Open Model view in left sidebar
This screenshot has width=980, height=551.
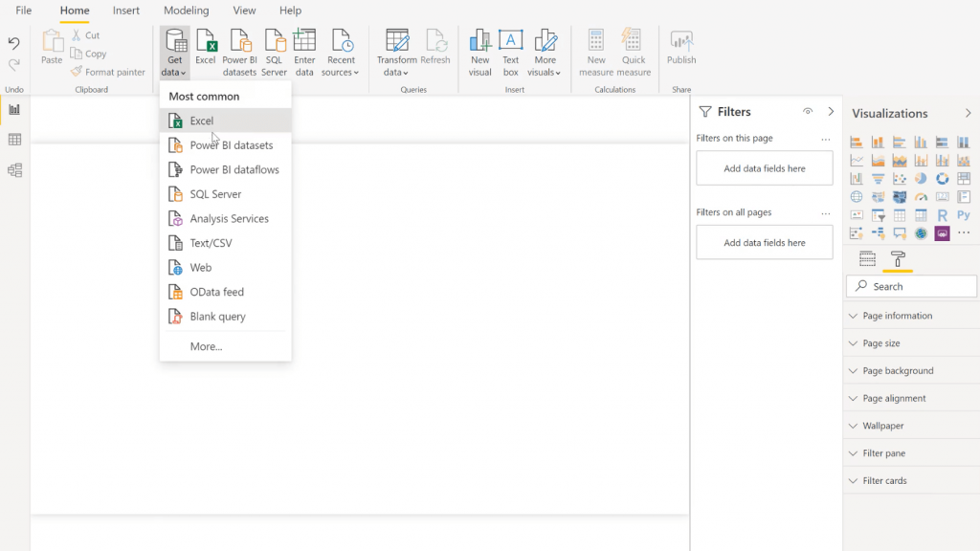tap(14, 170)
